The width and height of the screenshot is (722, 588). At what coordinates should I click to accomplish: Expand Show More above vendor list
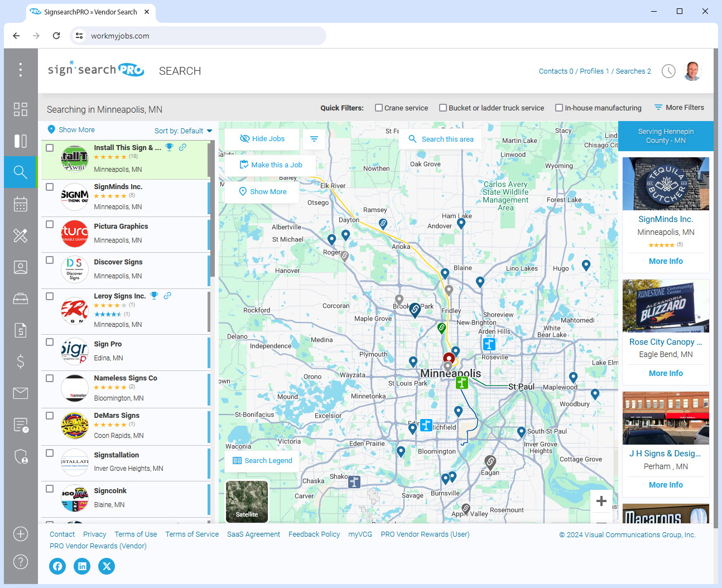71,129
